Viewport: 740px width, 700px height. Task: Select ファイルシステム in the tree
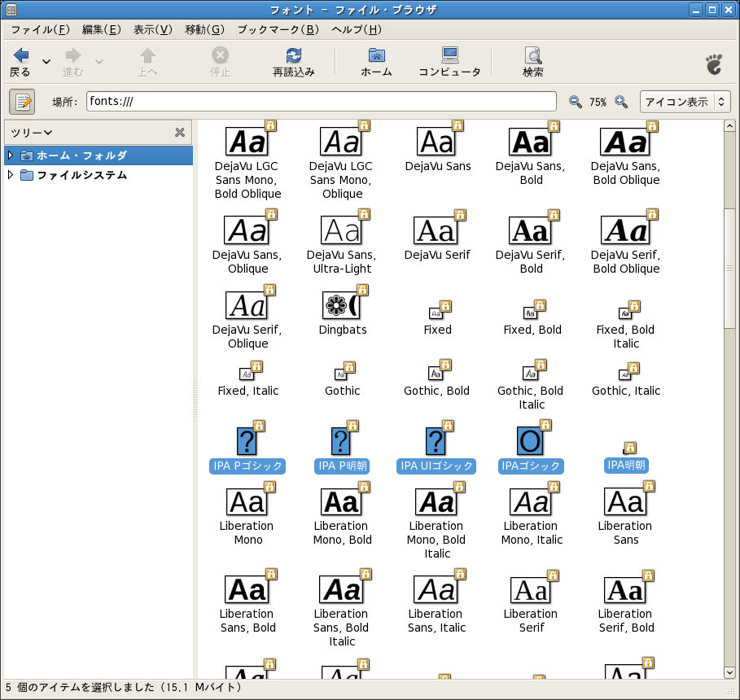tap(82, 175)
